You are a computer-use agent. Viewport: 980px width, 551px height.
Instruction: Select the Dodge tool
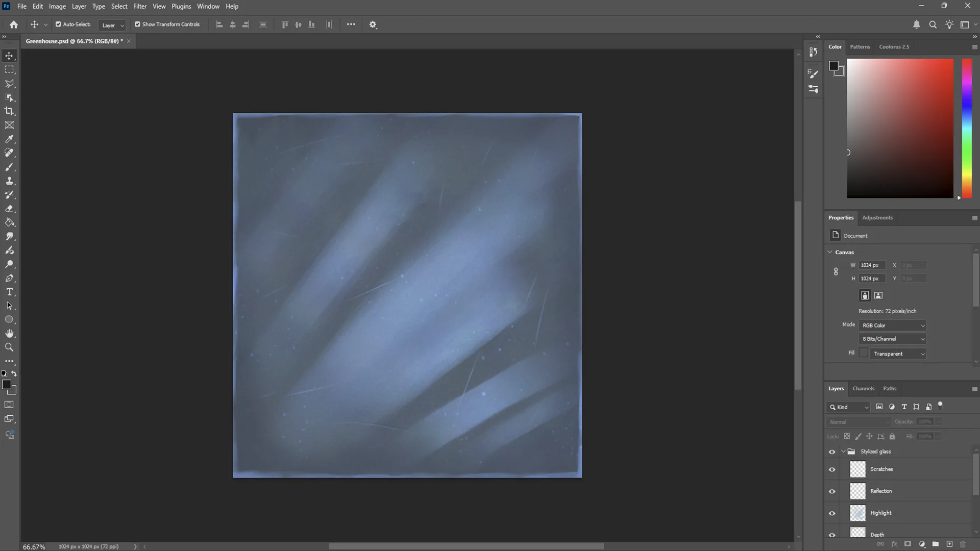point(9,264)
